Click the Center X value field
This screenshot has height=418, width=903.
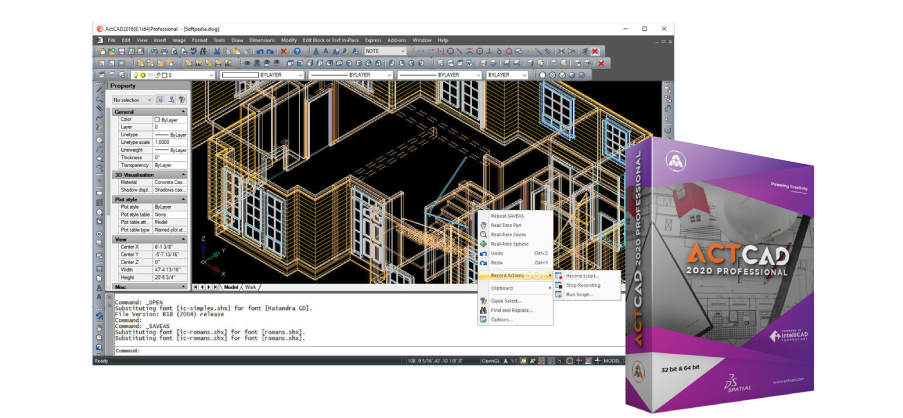tap(170, 246)
